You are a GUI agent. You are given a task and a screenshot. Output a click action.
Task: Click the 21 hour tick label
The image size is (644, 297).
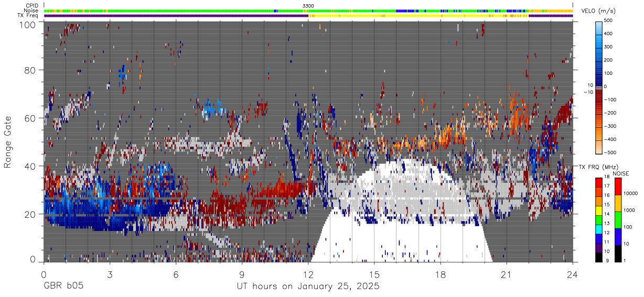507,274
